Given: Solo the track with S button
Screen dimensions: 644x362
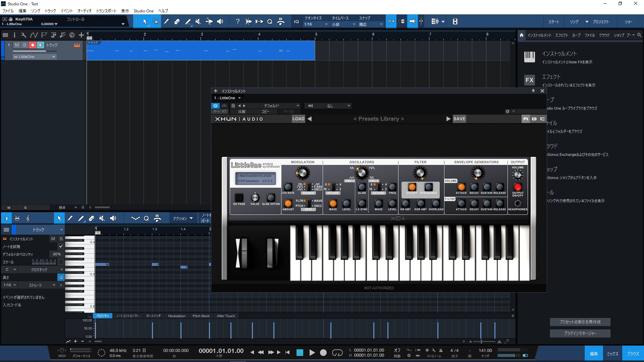Looking at the screenshot, I should tap(24, 45).
